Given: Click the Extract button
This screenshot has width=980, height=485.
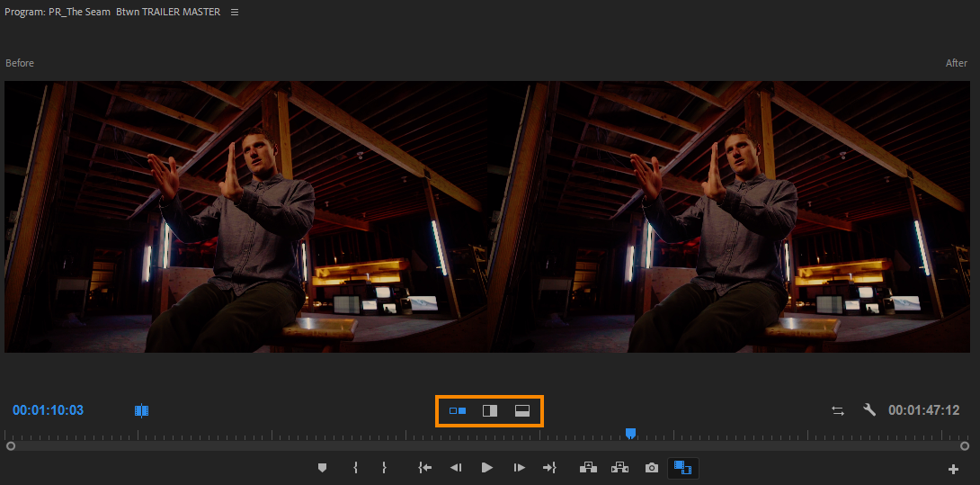Looking at the screenshot, I should pyautogui.click(x=619, y=468).
